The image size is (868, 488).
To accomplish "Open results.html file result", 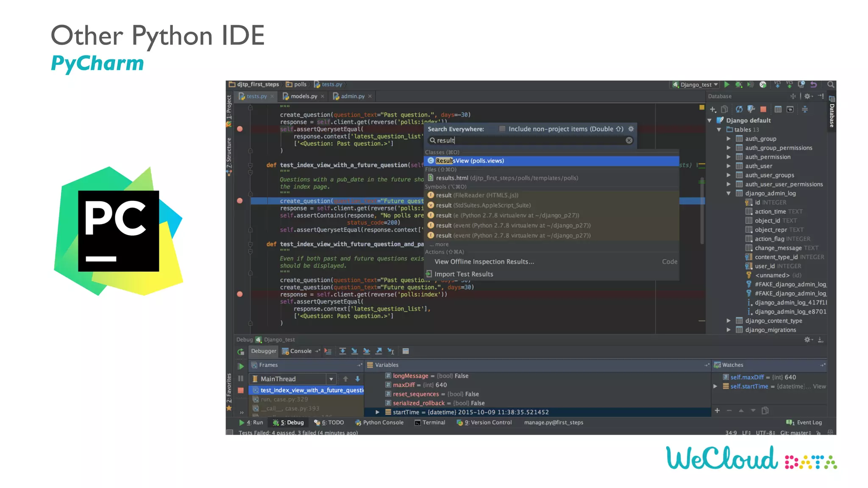I will 551,178.
